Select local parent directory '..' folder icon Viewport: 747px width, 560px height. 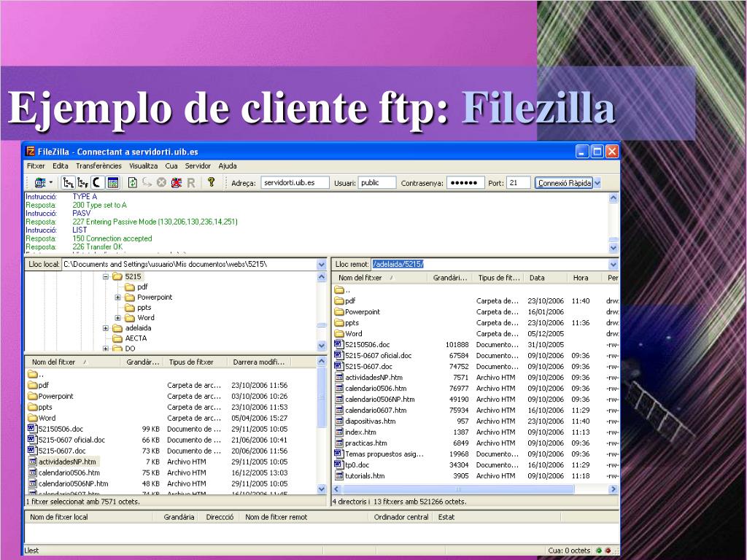pyautogui.click(x=32, y=374)
